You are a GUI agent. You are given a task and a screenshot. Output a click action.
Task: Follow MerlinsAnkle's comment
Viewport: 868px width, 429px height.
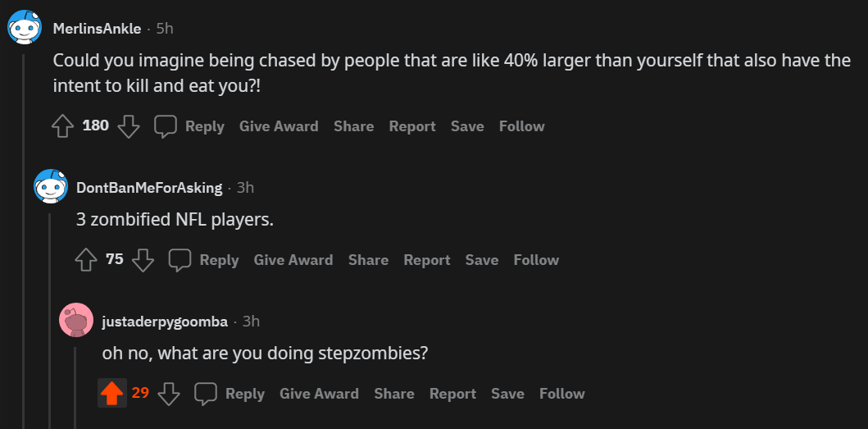(521, 126)
